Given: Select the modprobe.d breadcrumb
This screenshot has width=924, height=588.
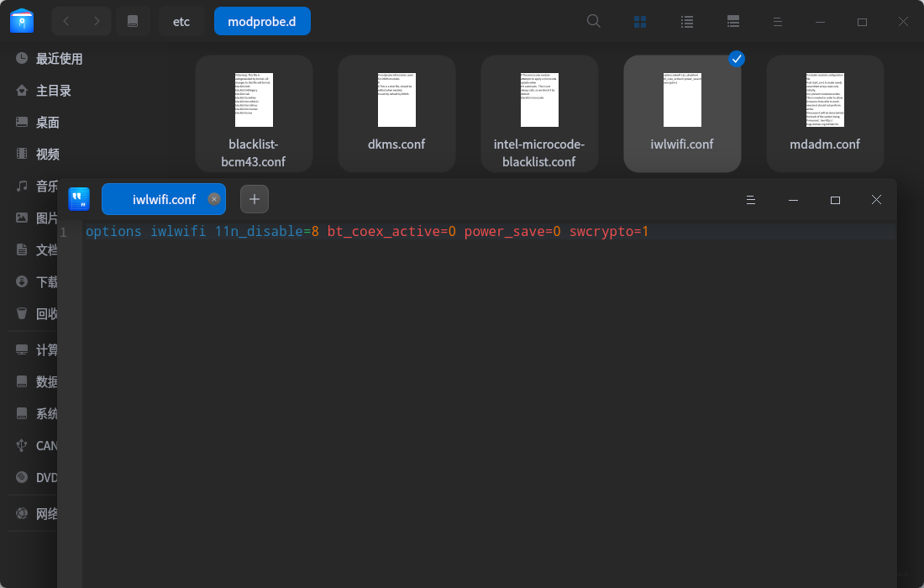Looking at the screenshot, I should pyautogui.click(x=262, y=21).
